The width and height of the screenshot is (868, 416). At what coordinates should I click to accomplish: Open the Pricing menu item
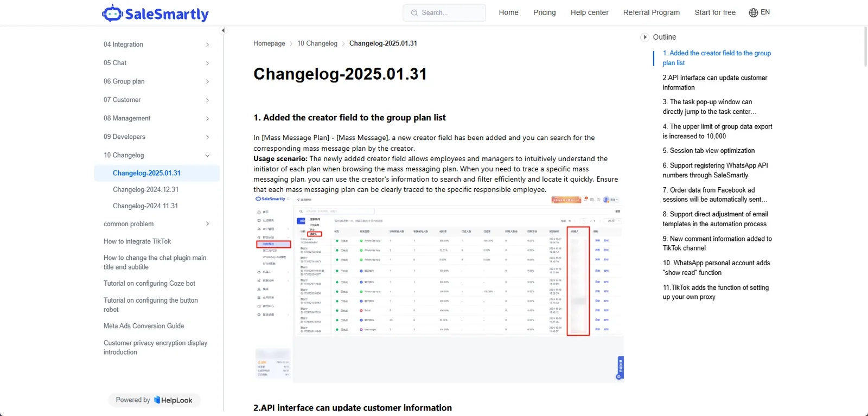(544, 12)
